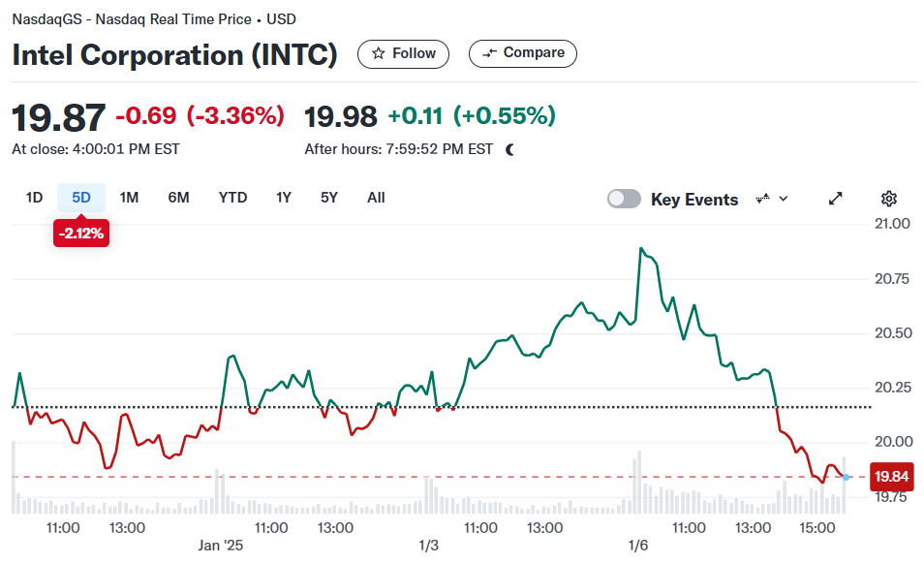924x564 pixels.
Task: Switch chart to 1Y range
Action: pos(284,198)
